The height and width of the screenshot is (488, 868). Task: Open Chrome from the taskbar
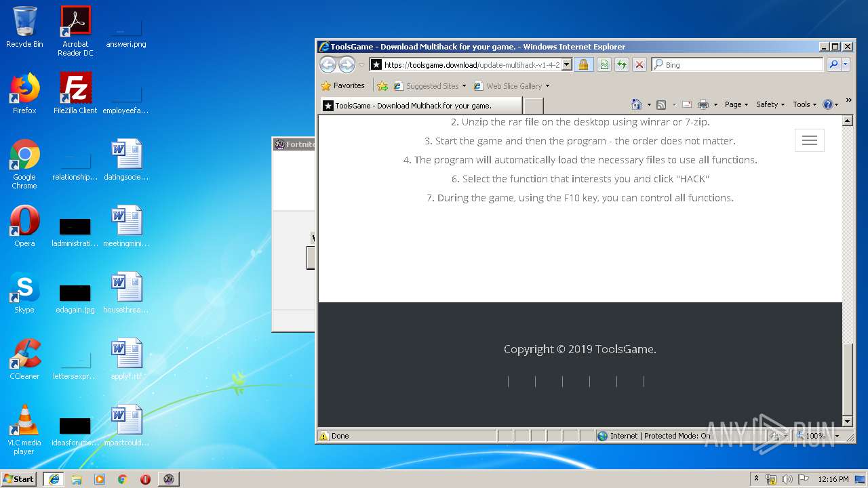122,479
